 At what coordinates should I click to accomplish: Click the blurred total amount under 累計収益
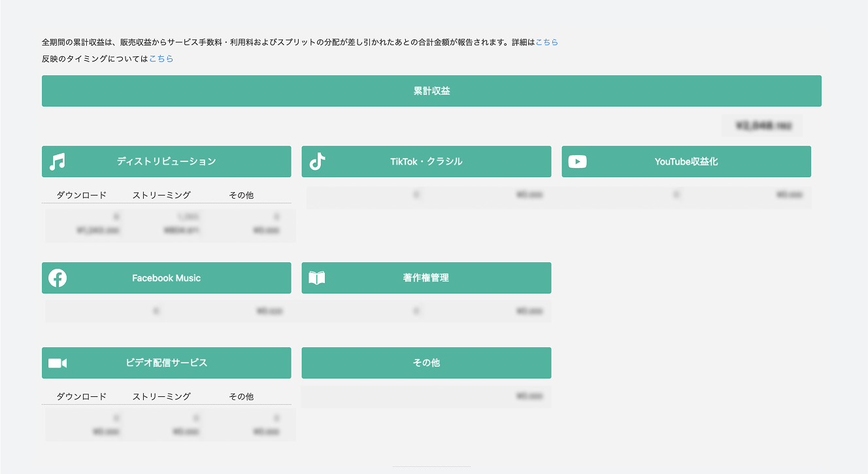pos(763,126)
